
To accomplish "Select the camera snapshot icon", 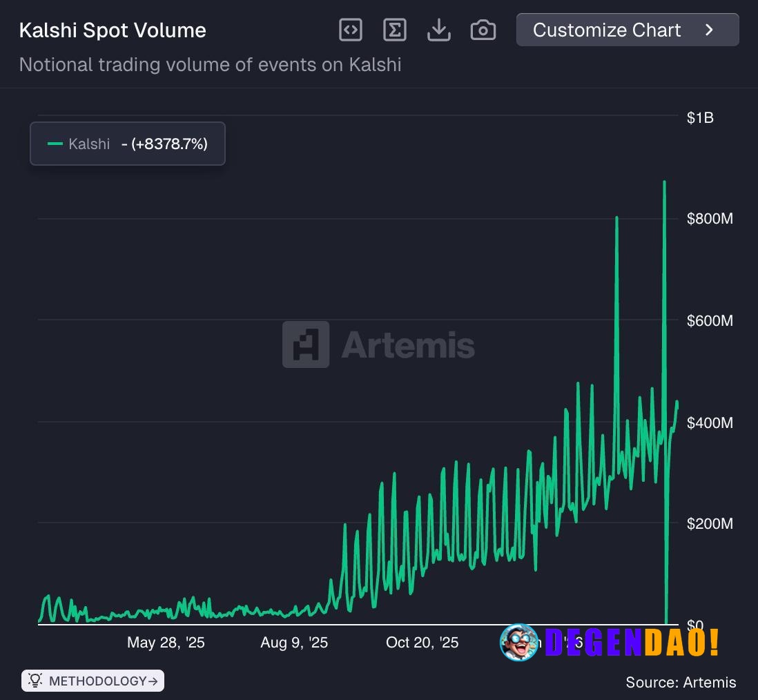I will 483,30.
